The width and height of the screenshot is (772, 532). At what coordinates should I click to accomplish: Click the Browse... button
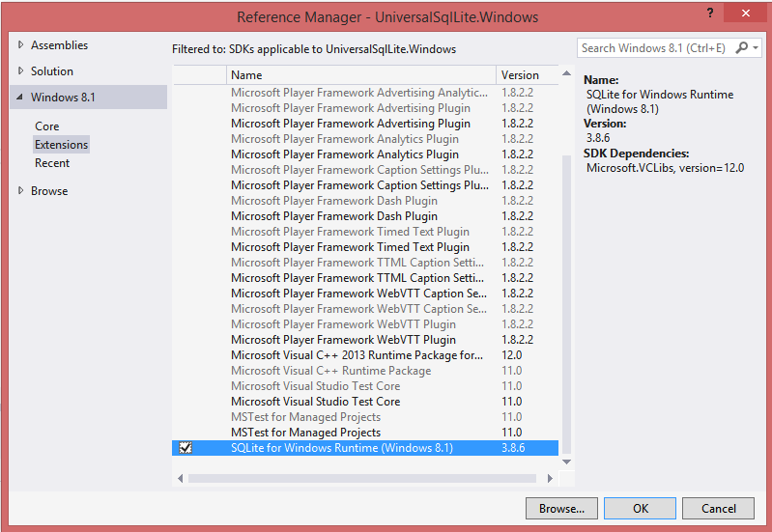(561, 509)
